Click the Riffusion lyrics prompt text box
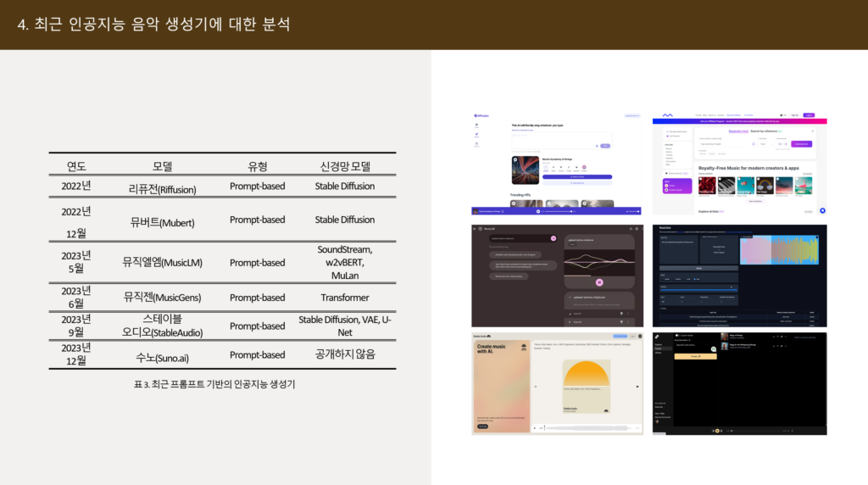The image size is (868, 485). tap(559, 137)
